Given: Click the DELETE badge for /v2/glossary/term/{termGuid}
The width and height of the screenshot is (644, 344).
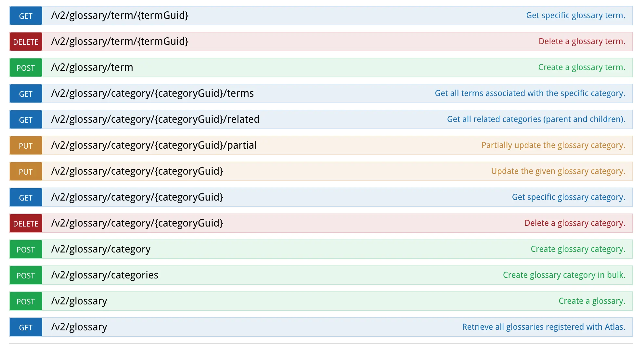Looking at the screenshot, I should click(x=26, y=41).
